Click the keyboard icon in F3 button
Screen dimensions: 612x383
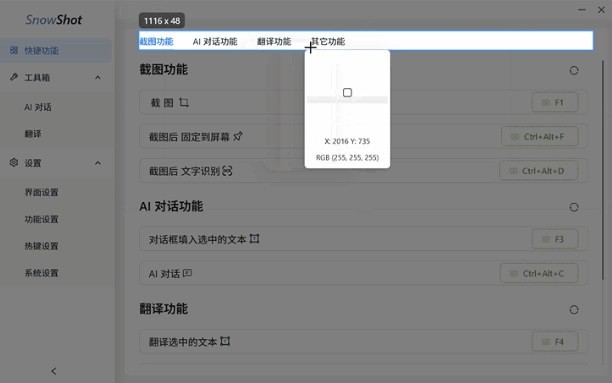(546, 239)
